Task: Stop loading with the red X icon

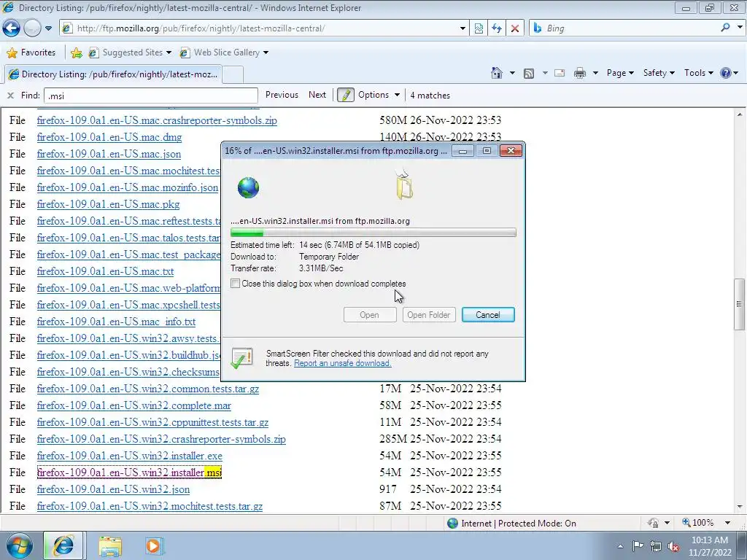Action: [514, 28]
